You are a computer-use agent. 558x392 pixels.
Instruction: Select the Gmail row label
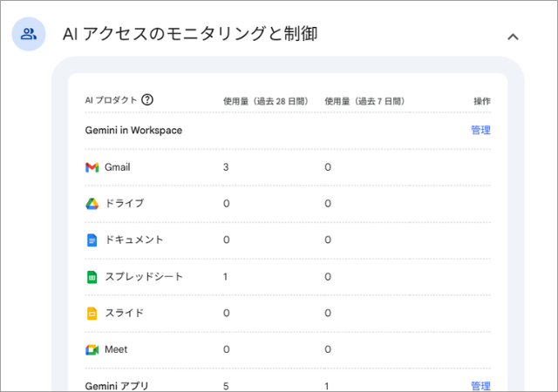pos(118,167)
